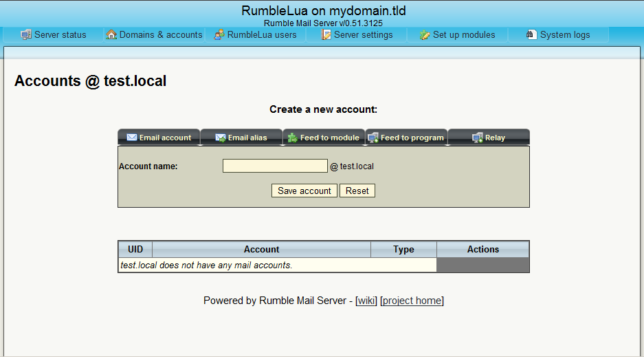Click the Reset button
The width and height of the screenshot is (644, 357).
point(357,191)
